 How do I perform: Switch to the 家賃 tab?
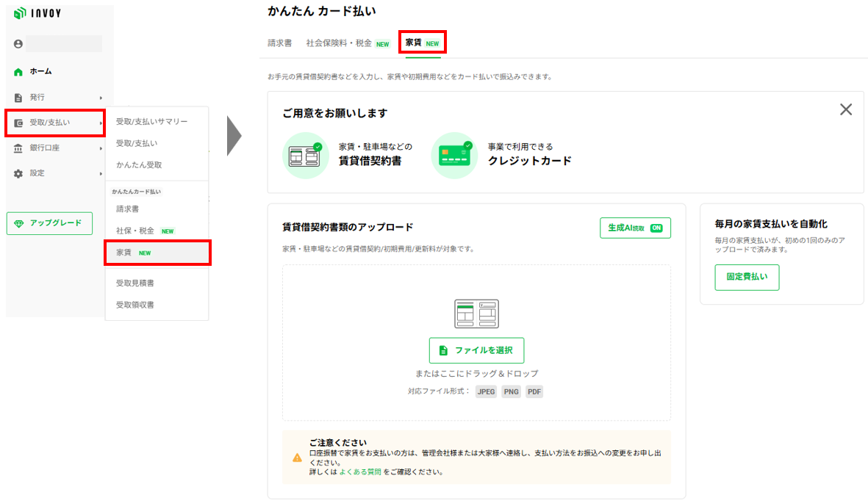(x=423, y=43)
